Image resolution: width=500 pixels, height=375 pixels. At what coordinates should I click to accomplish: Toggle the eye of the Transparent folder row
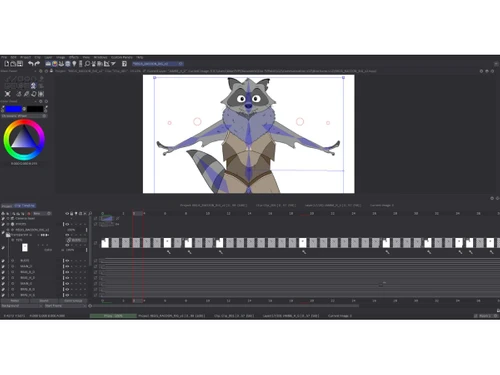[x=67, y=235]
